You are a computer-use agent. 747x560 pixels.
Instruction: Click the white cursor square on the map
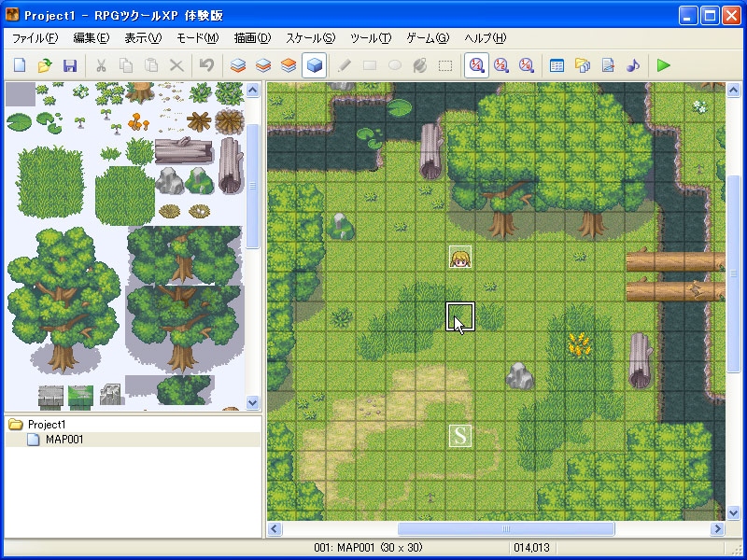coord(460,316)
